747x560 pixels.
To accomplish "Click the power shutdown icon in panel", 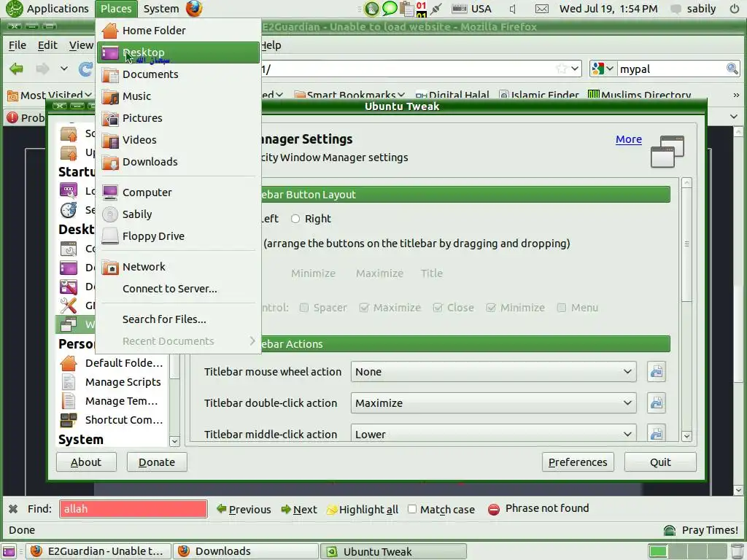I will [734, 9].
